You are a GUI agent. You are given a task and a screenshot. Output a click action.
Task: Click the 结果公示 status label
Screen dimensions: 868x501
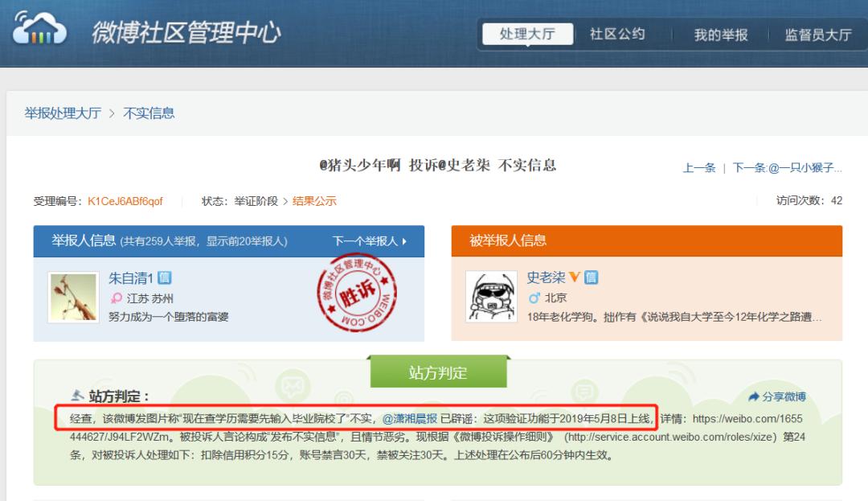314,201
